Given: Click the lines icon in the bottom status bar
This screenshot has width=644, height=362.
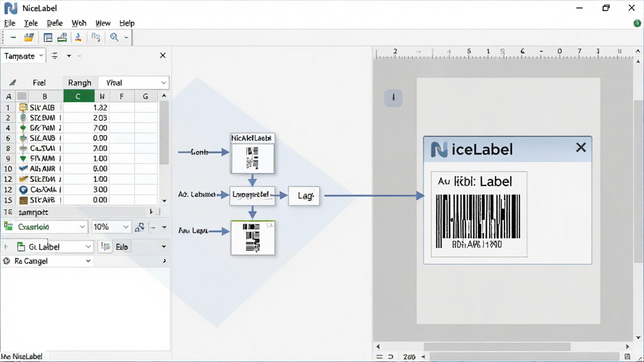Looking at the screenshot, I should [379, 357].
